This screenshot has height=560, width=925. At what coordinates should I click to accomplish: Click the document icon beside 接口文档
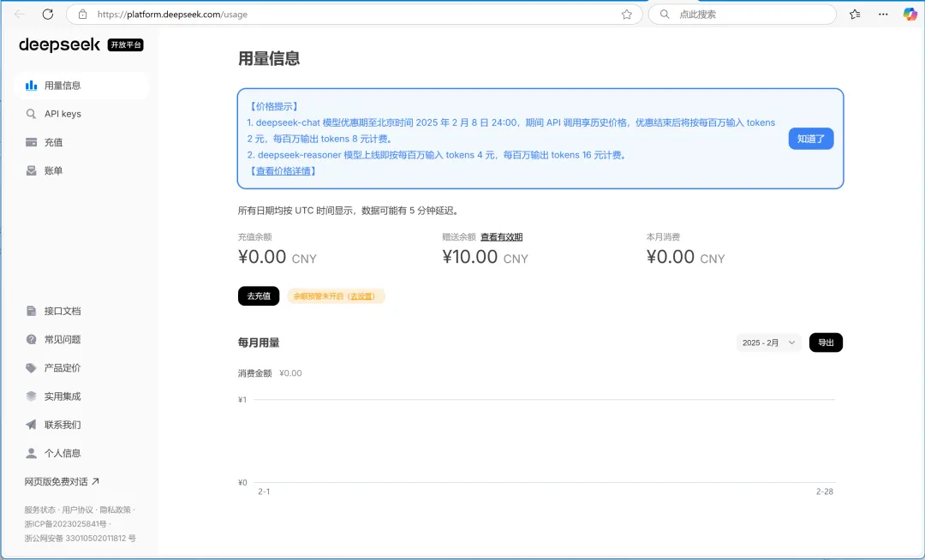pos(32,311)
